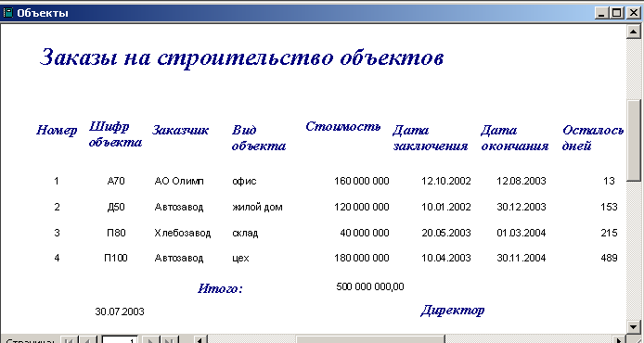Click the vertical scrollbar thumb
Viewport: 644px width, 343px height.
[x=633, y=140]
